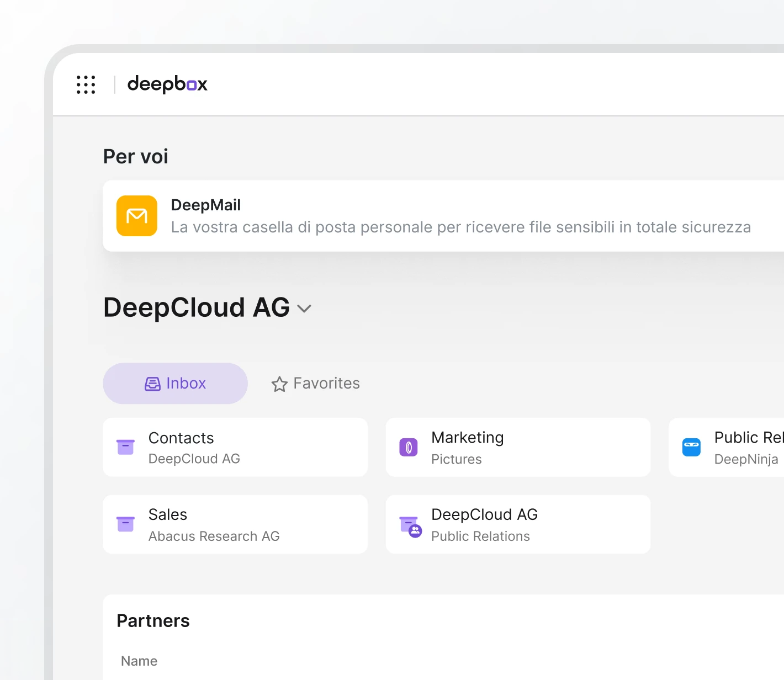
Task: Click the inbox tray icon in Inbox tab
Action: click(x=152, y=384)
